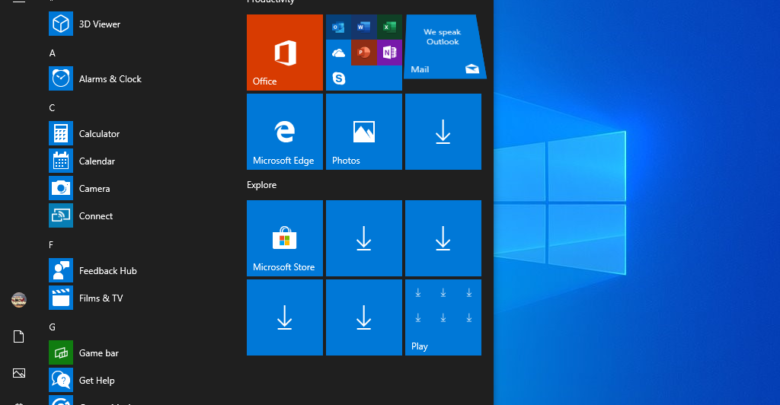The height and width of the screenshot is (405, 780).
Task: Open the Mail tile saying We speak Outlook
Action: click(x=444, y=47)
